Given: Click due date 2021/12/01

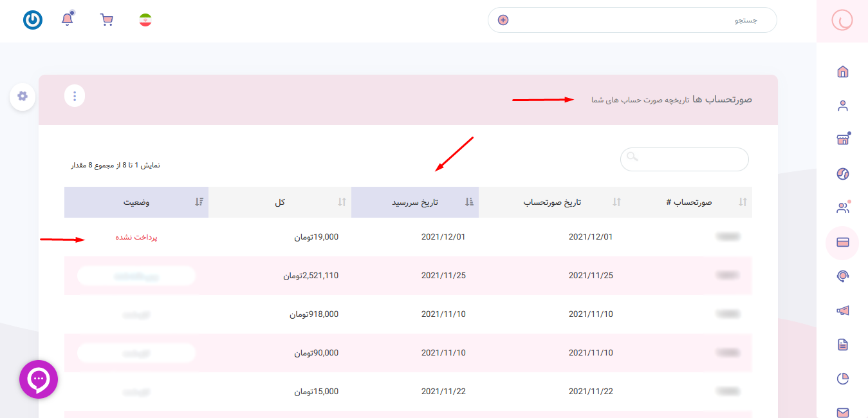Looking at the screenshot, I should point(443,237).
